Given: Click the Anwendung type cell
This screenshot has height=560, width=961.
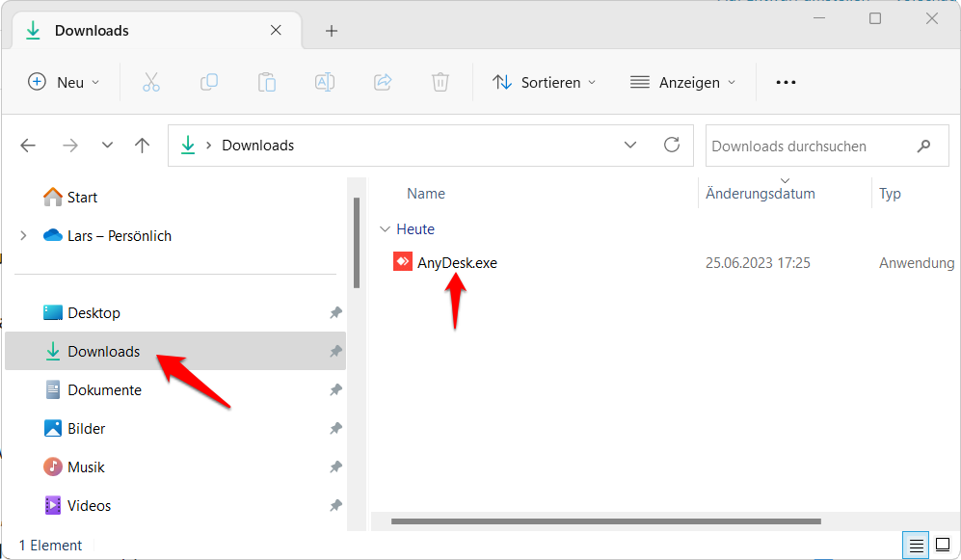Looking at the screenshot, I should (x=917, y=263).
